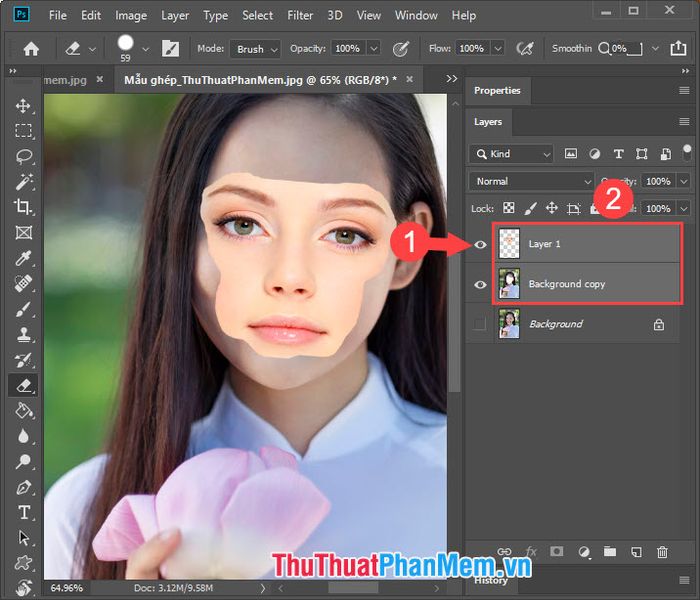Create a new layer with the bottom icon

tap(637, 552)
